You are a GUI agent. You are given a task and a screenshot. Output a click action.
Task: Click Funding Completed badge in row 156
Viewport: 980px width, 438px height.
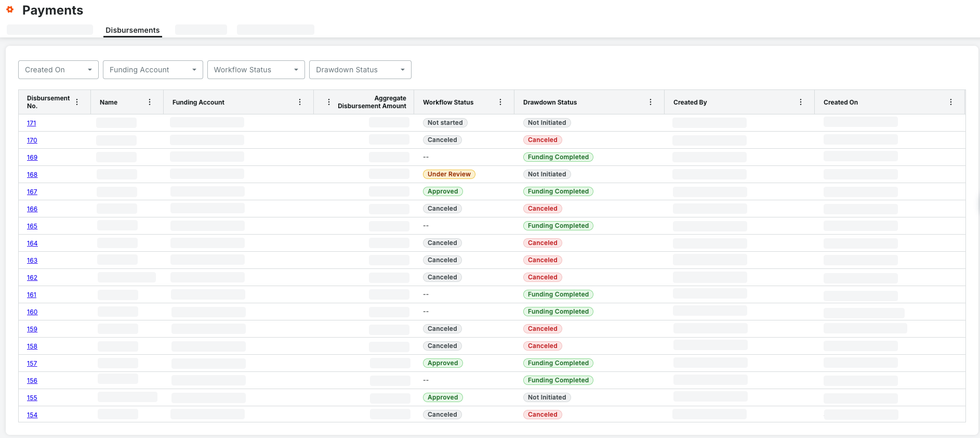(x=558, y=380)
